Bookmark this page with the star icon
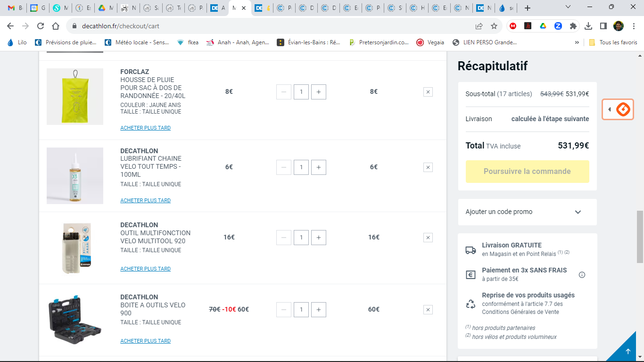 tap(494, 26)
